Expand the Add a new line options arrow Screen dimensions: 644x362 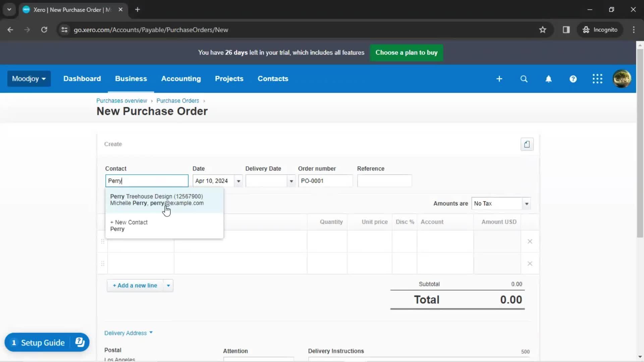tap(168, 286)
